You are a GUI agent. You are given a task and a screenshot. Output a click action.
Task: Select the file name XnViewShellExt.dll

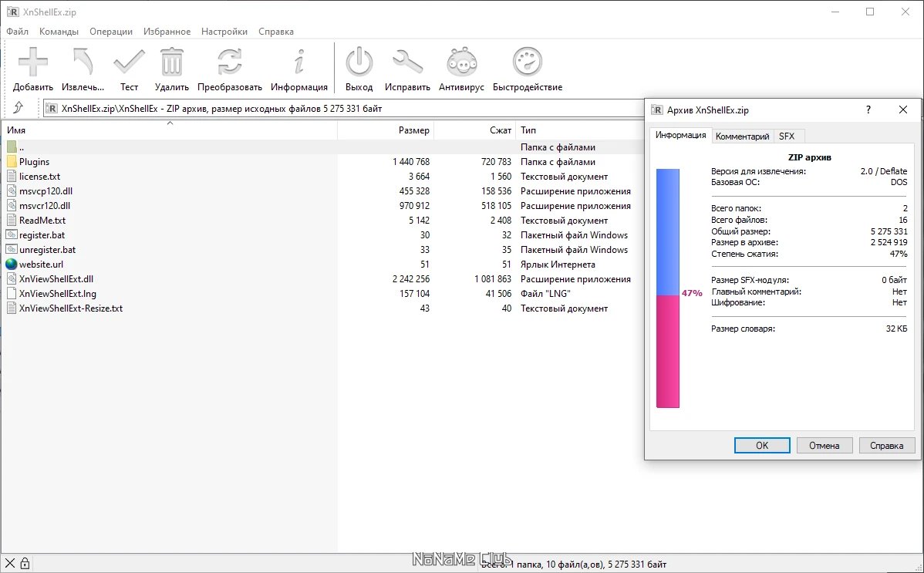click(56, 279)
